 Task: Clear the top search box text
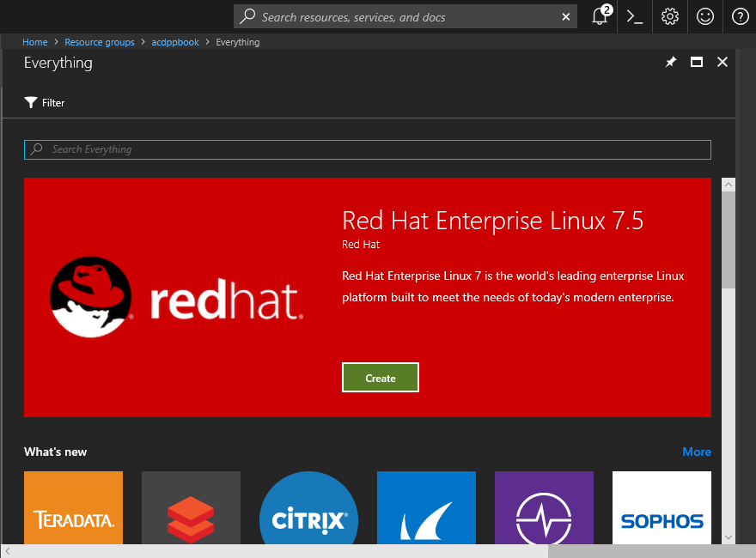click(565, 16)
